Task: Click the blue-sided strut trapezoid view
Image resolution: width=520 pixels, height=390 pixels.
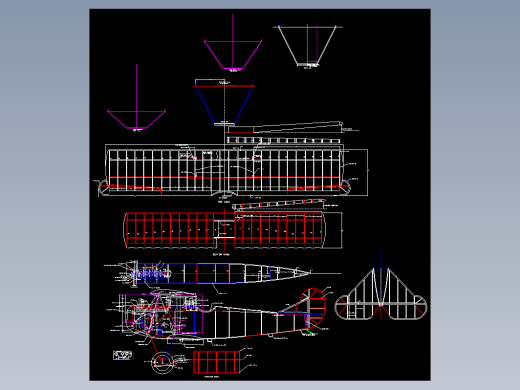Action: pyautogui.click(x=224, y=104)
